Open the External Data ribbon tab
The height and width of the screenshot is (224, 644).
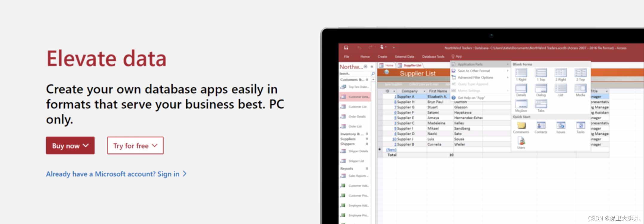point(405,56)
